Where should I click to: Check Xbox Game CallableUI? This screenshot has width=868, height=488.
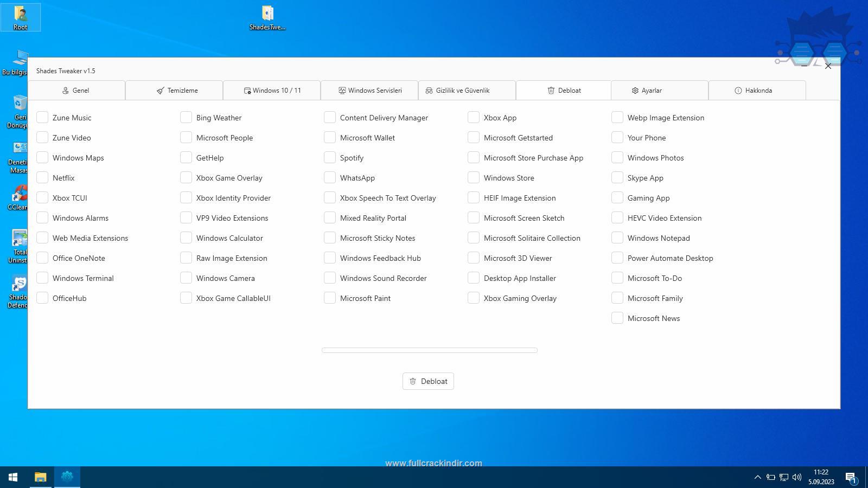[186, 298]
